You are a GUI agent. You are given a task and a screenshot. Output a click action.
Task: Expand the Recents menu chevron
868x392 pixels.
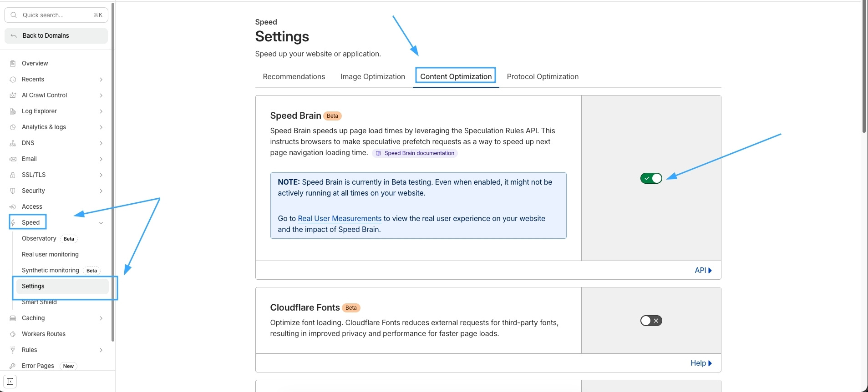[101, 80]
